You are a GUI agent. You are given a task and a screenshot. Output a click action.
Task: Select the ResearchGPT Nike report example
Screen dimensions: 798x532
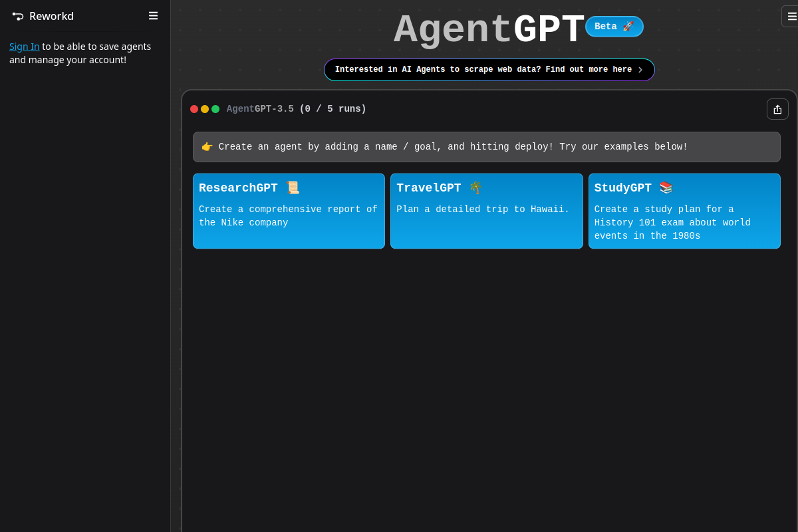click(x=289, y=211)
